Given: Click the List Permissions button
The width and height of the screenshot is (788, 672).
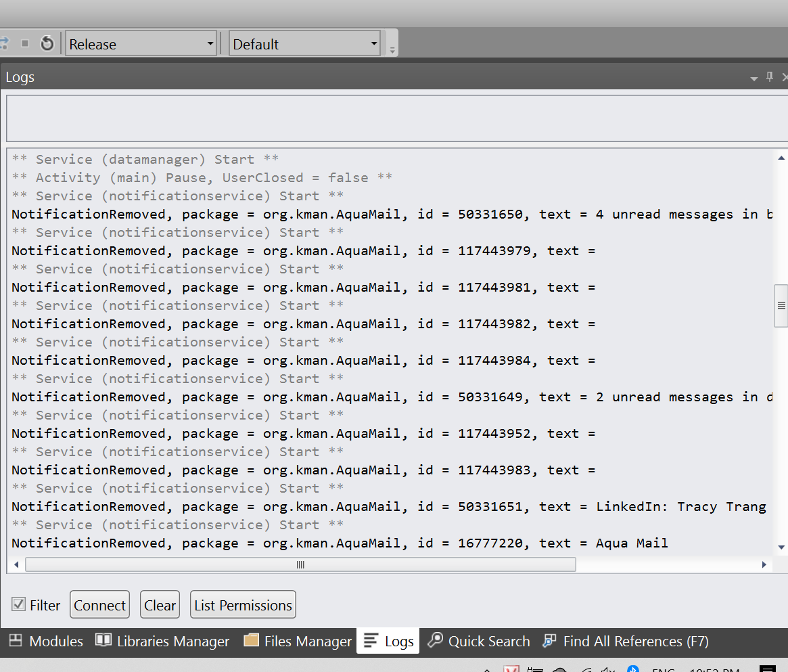Looking at the screenshot, I should coord(244,604).
